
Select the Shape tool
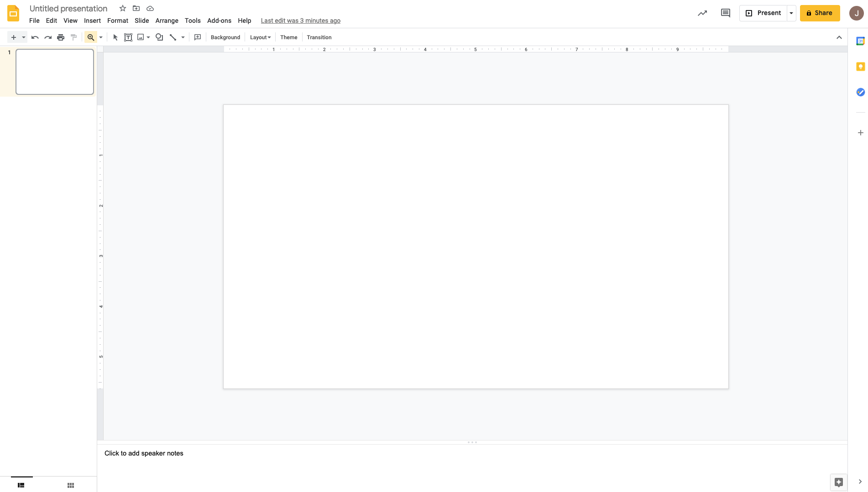tap(159, 37)
